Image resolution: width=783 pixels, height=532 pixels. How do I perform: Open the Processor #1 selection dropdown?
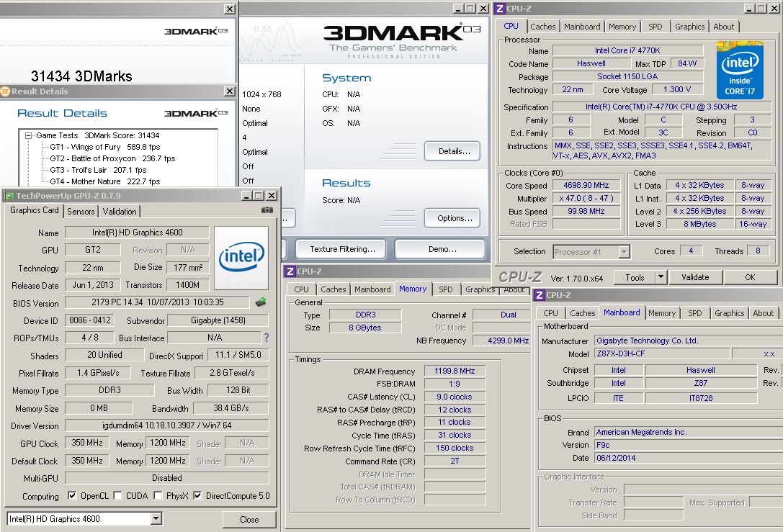coord(624,251)
